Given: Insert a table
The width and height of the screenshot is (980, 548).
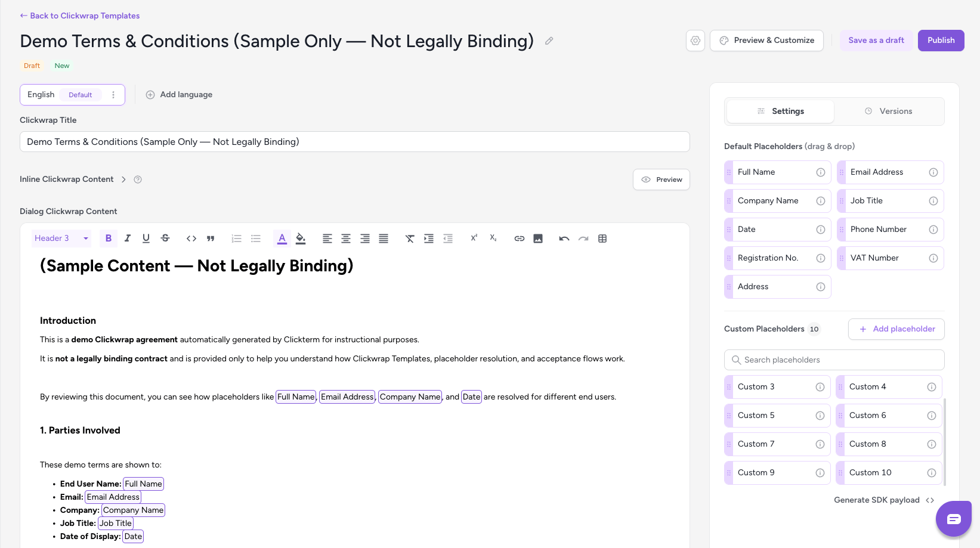Looking at the screenshot, I should 602,239.
